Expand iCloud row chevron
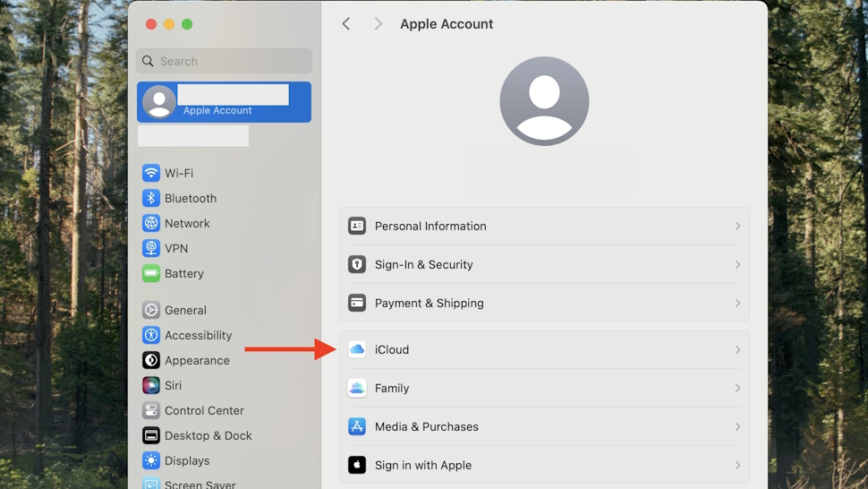 pos(737,349)
